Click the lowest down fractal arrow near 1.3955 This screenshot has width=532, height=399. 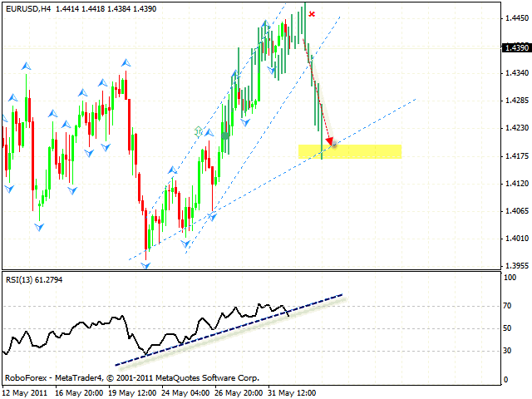pyautogui.click(x=146, y=266)
